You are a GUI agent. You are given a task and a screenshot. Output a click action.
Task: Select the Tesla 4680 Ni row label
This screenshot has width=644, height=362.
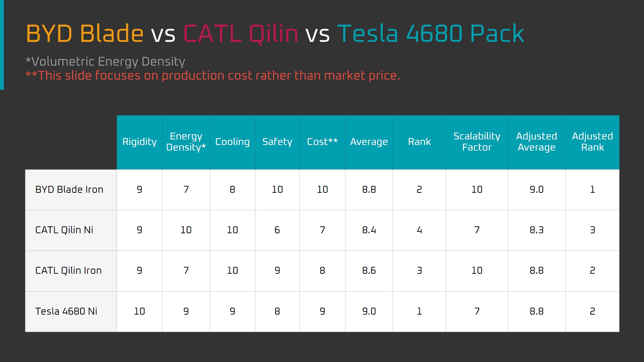[x=71, y=311]
